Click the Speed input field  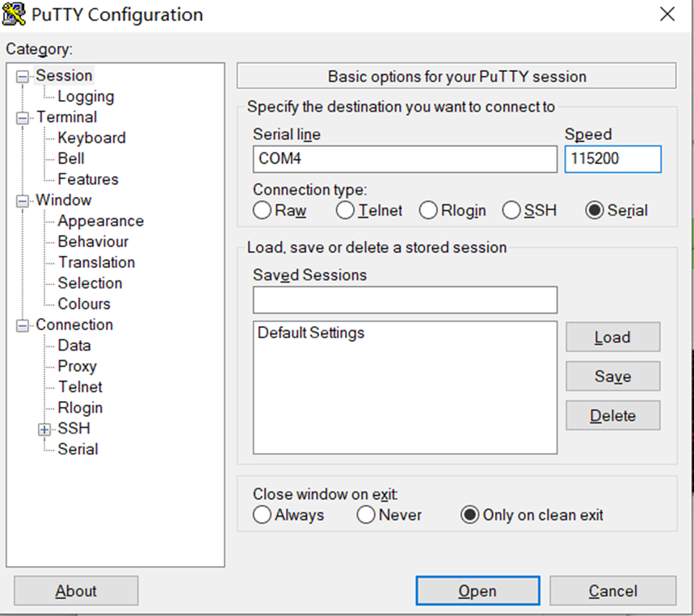click(612, 159)
